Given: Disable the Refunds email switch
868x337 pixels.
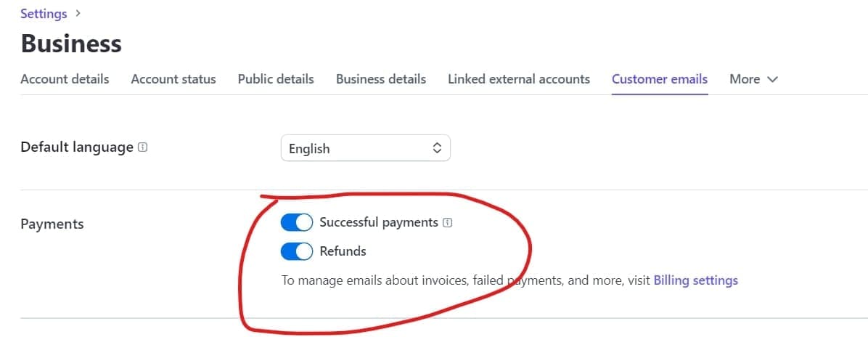Looking at the screenshot, I should click(296, 251).
